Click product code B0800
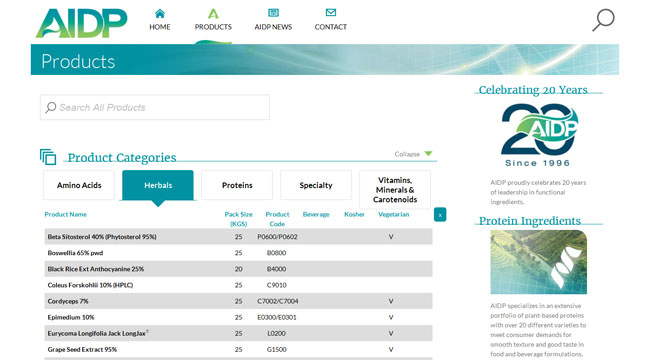Viewport: 650px width, 360px height. (x=276, y=253)
